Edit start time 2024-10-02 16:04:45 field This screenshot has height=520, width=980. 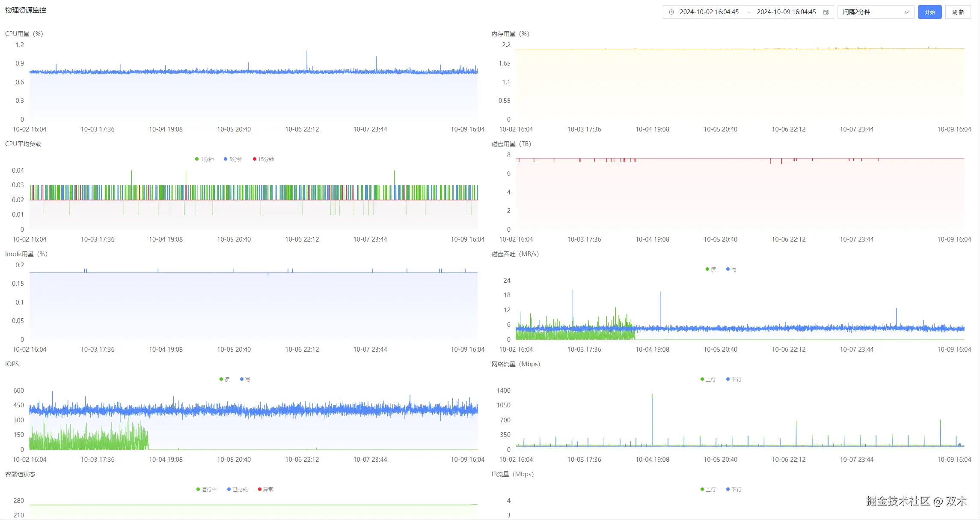pyautogui.click(x=709, y=12)
